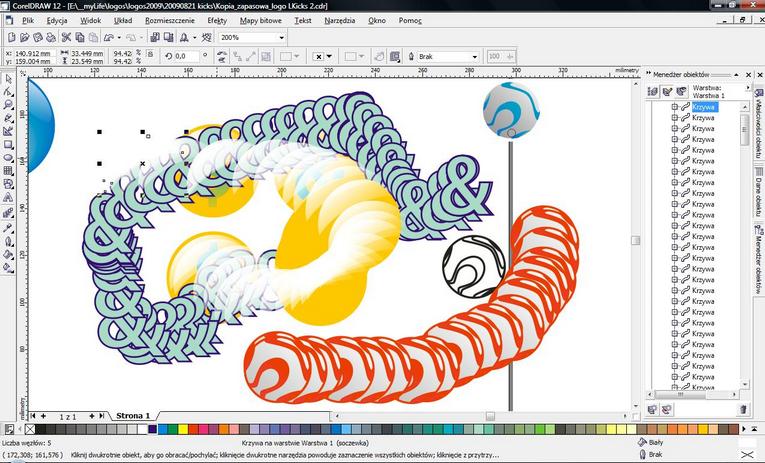The height and width of the screenshot is (463, 765).
Task: Select the Pick (arrow) tool
Action: click(8, 78)
